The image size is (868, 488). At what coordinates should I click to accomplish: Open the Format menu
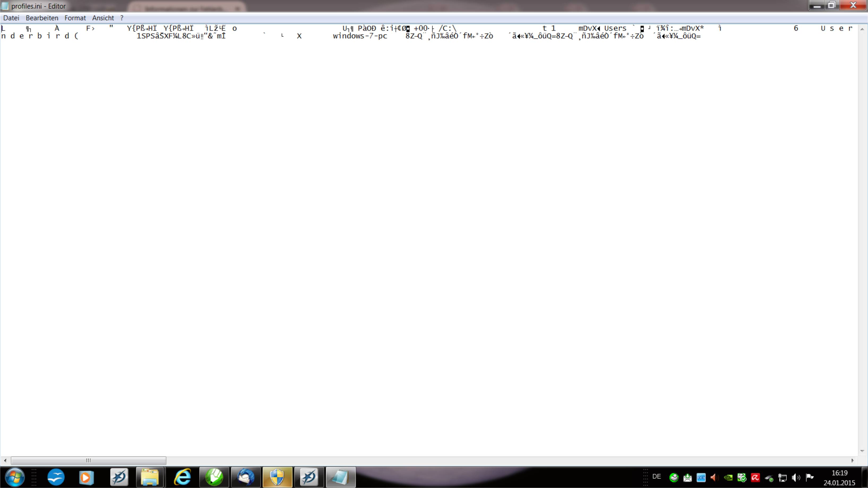(x=75, y=18)
